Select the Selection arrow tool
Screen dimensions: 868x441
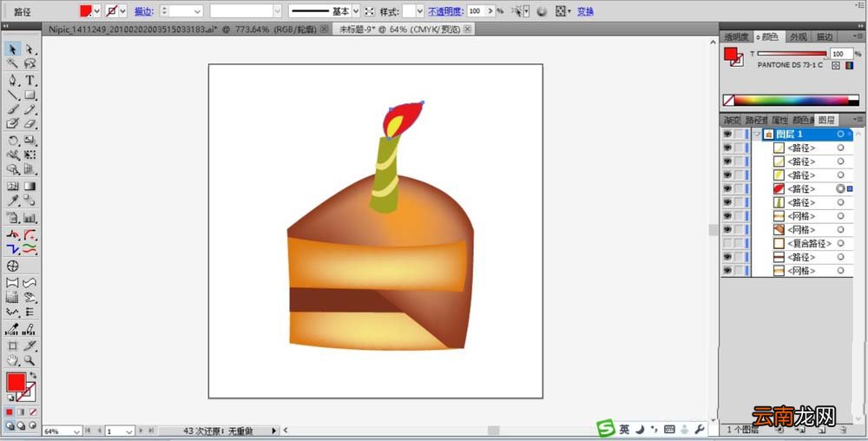13,49
